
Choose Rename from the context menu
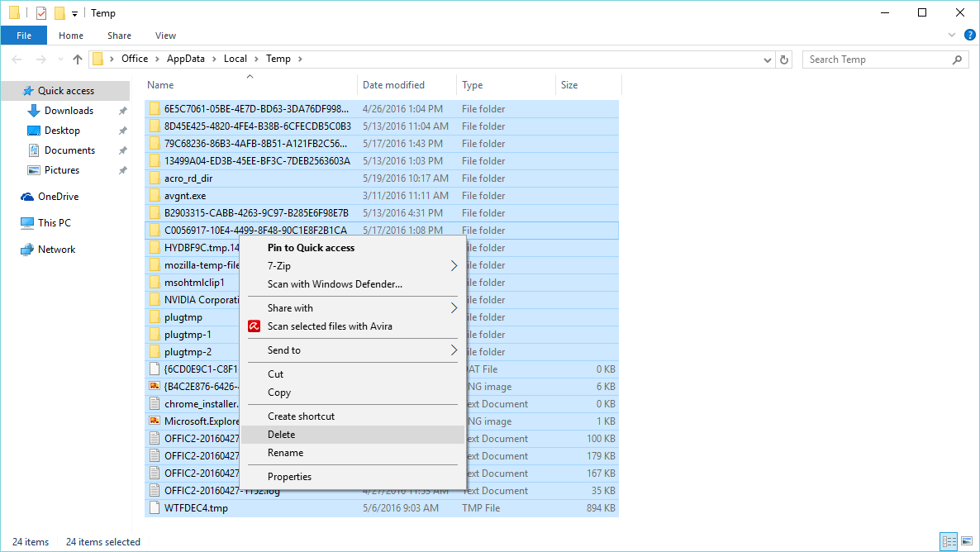(x=353, y=453)
